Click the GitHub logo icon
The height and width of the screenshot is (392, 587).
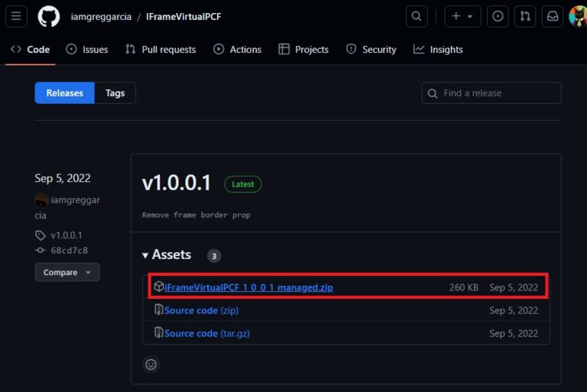point(49,16)
